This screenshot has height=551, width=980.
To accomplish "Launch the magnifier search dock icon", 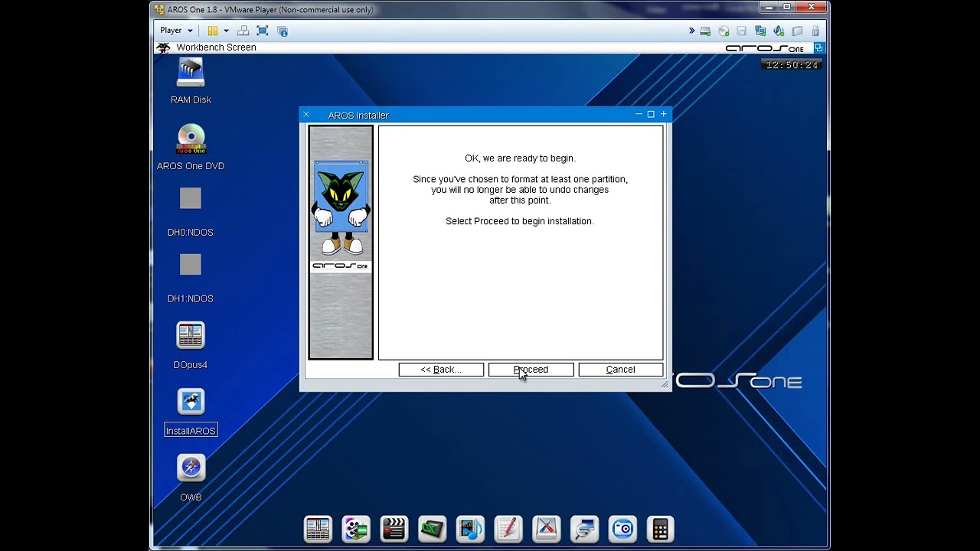I will coord(584,529).
